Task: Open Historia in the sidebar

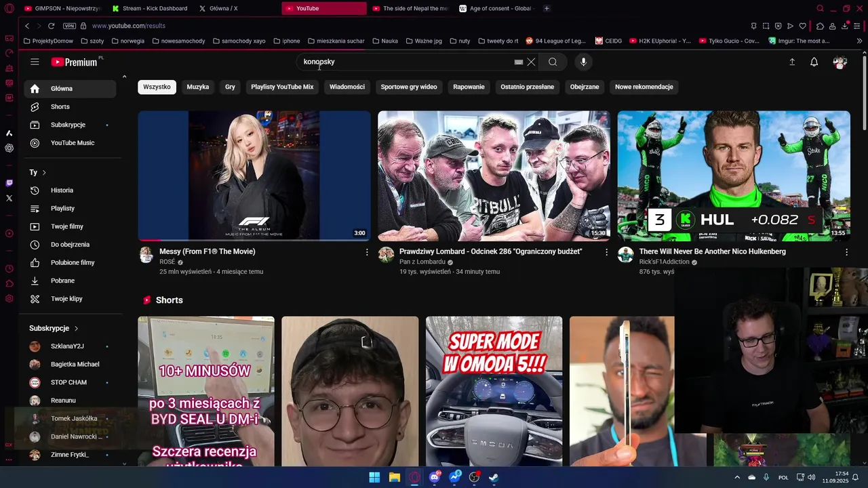Action: click(x=70, y=190)
